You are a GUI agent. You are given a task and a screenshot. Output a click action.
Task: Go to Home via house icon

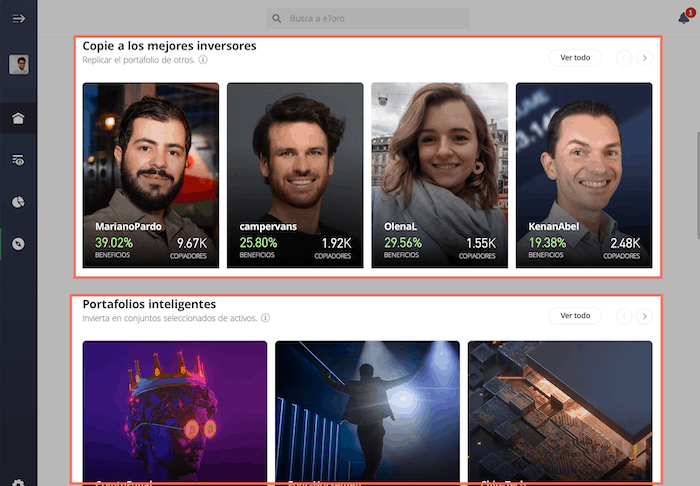(x=18, y=118)
